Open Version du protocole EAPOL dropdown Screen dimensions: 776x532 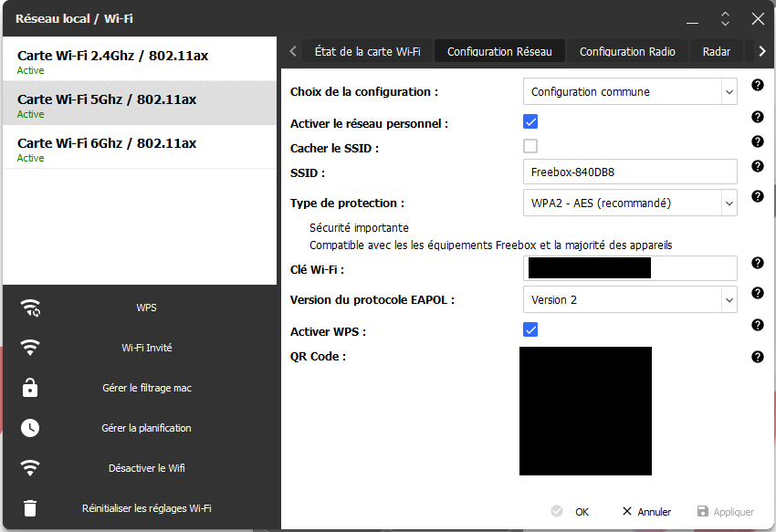[x=631, y=299]
